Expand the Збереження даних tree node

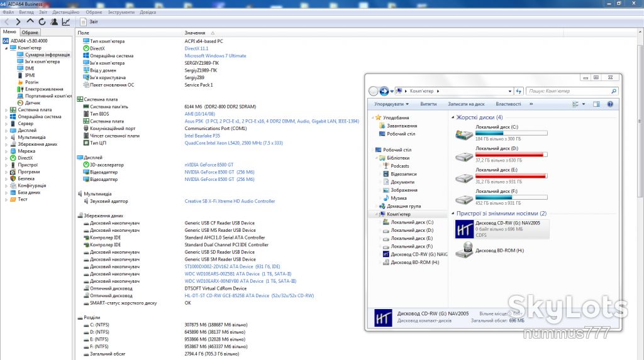coord(6,145)
